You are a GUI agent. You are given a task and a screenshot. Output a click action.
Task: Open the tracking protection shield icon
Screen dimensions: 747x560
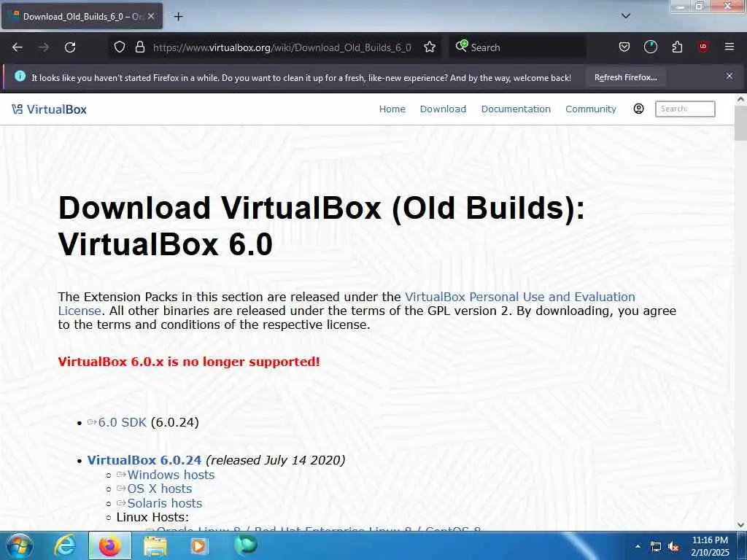[120, 47]
